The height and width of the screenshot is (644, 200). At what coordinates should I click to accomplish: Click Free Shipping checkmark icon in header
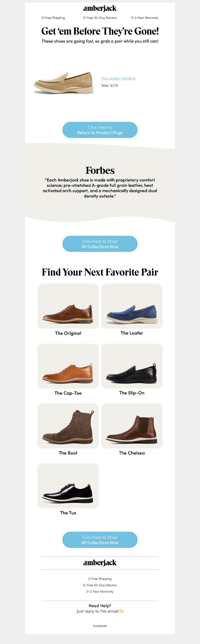[x=42, y=18]
